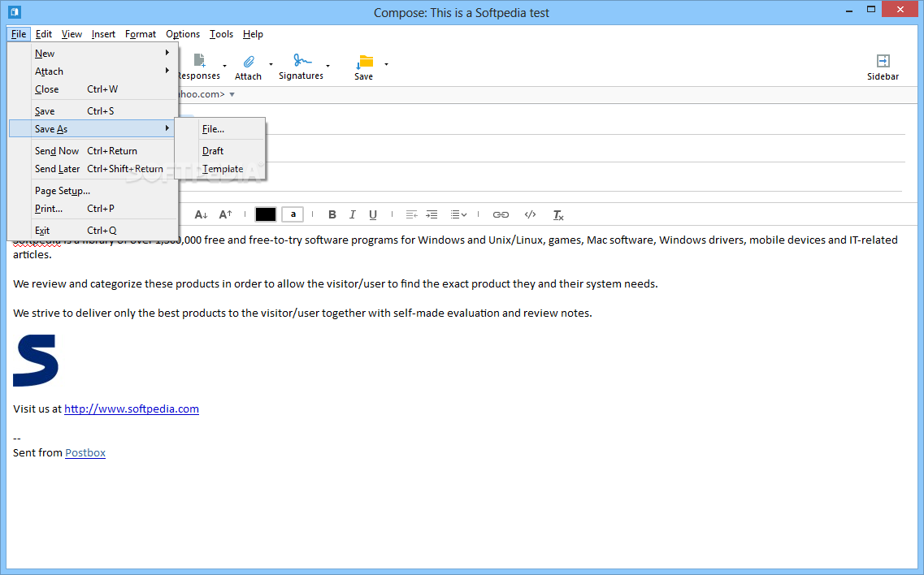Open the Options menu
The width and height of the screenshot is (924, 575).
(183, 34)
